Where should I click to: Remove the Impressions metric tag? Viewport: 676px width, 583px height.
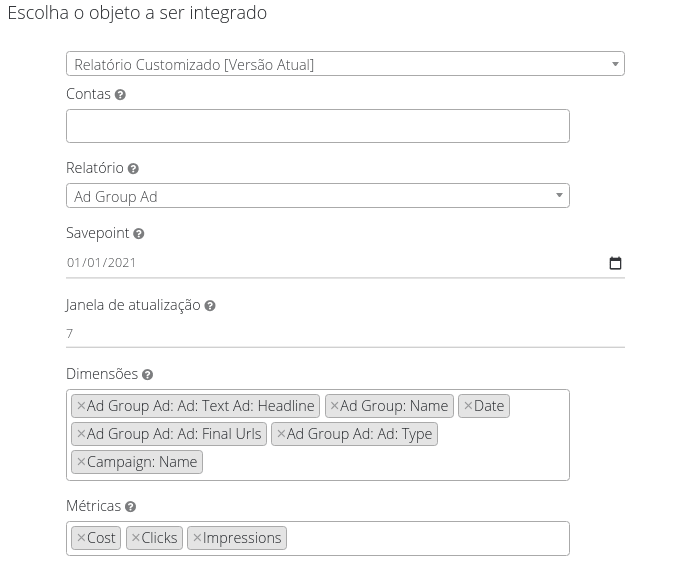[x=197, y=538]
